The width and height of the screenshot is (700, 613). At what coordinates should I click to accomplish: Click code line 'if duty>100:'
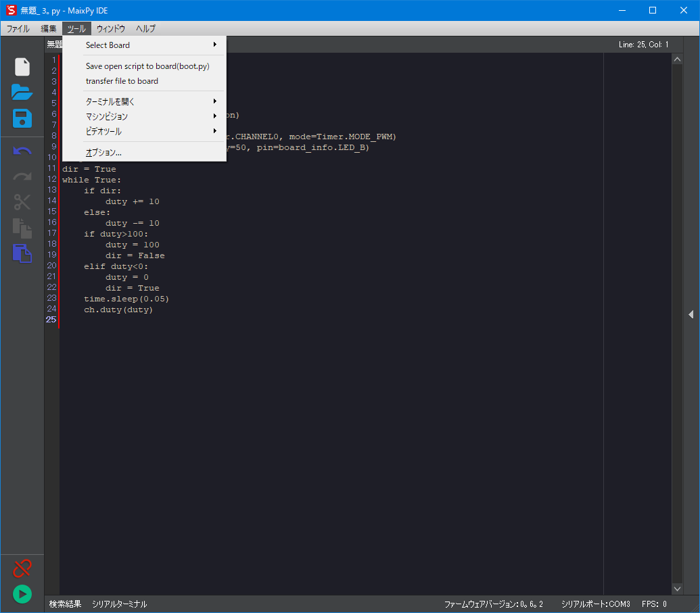(116, 234)
